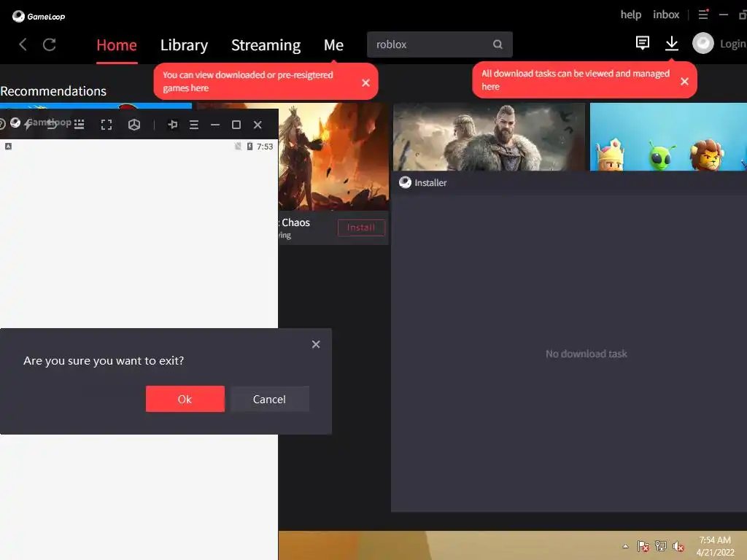Maximize the emulator window
Image resolution: width=747 pixels, height=560 pixels.
click(236, 125)
